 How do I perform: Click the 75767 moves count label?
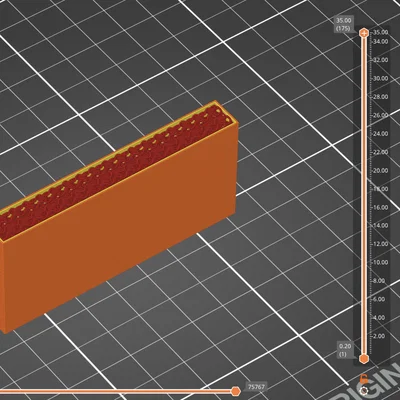256,387
